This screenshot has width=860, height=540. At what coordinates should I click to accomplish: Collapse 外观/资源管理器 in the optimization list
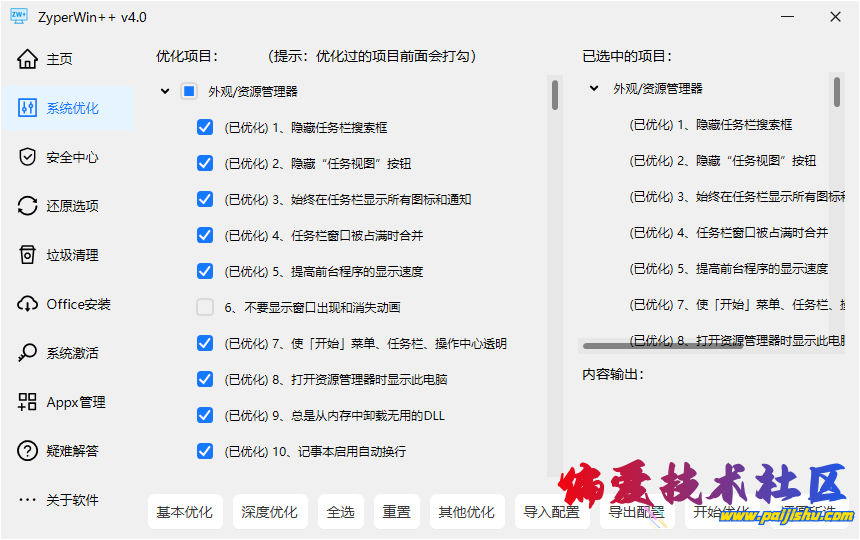coord(165,91)
